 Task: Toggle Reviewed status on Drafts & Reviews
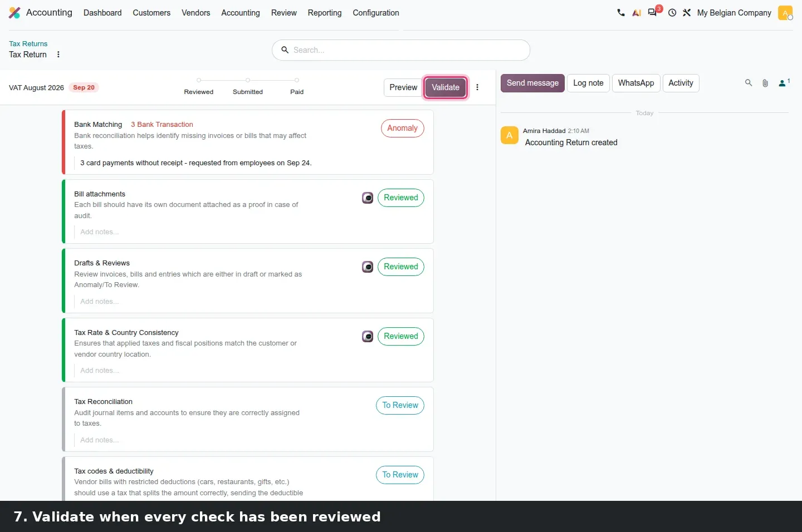point(401,267)
